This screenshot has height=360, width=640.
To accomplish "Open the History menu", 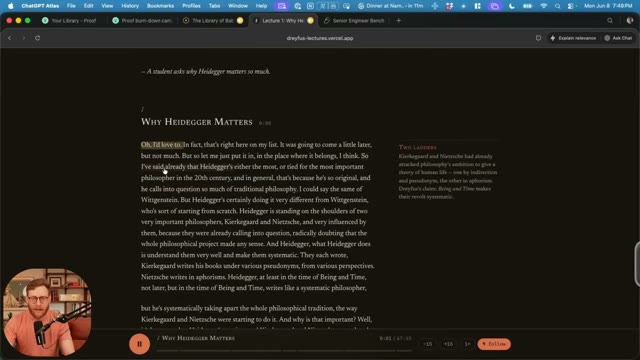I will [130, 6].
